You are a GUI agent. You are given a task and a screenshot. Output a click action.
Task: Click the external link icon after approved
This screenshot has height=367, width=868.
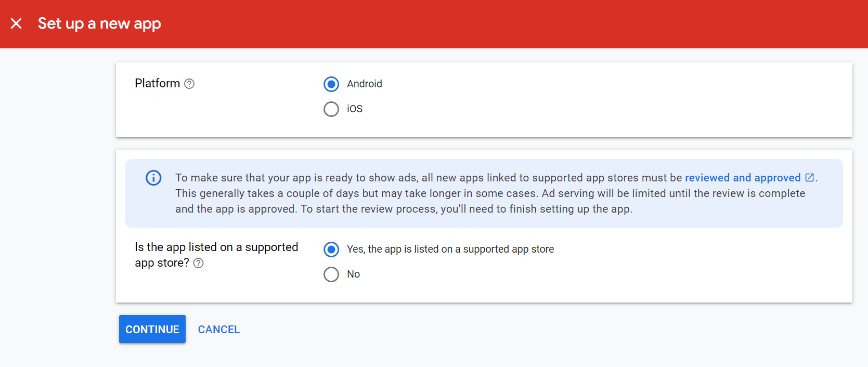click(809, 178)
